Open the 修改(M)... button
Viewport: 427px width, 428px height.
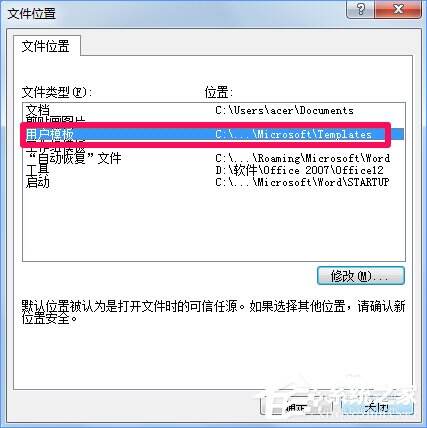click(x=361, y=276)
